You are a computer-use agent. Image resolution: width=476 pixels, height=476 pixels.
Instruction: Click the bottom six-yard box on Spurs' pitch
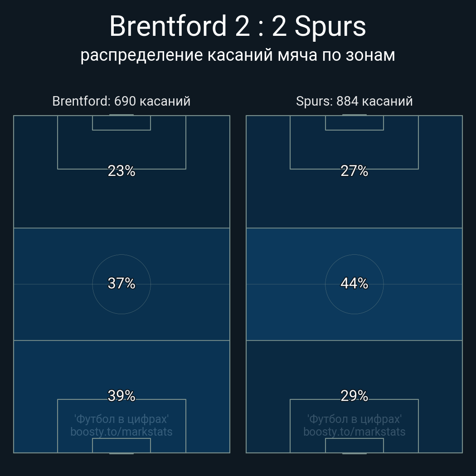point(354,445)
